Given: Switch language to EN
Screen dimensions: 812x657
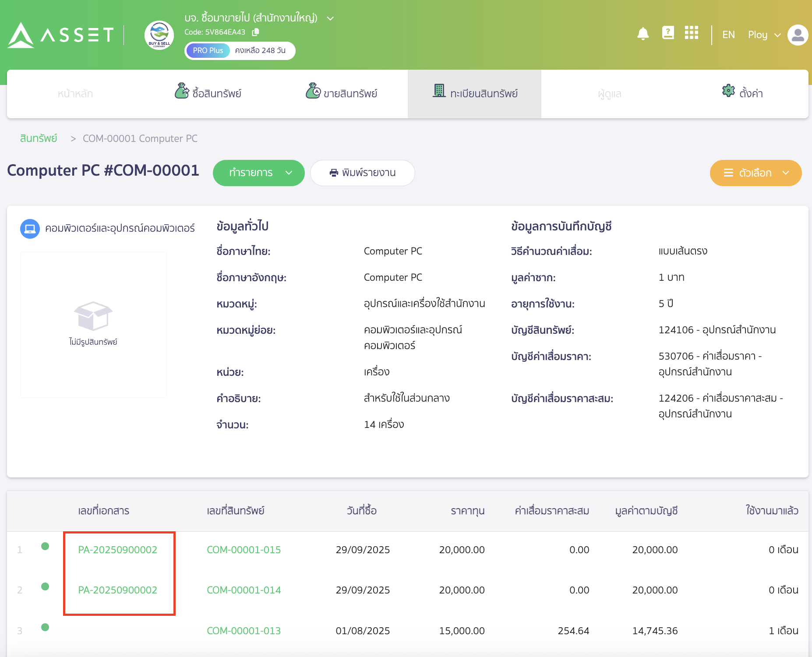Looking at the screenshot, I should (x=728, y=35).
